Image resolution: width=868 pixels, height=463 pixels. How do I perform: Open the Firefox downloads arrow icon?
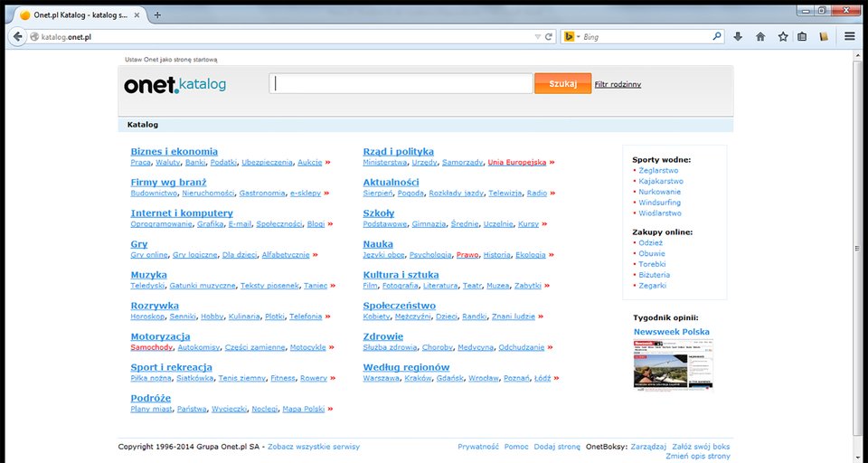[738, 36]
